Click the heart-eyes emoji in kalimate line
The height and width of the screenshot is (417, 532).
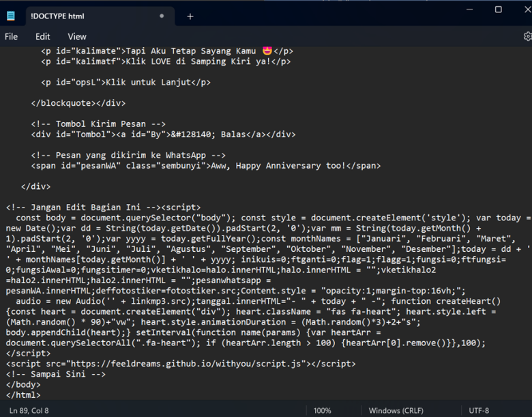[267, 51]
